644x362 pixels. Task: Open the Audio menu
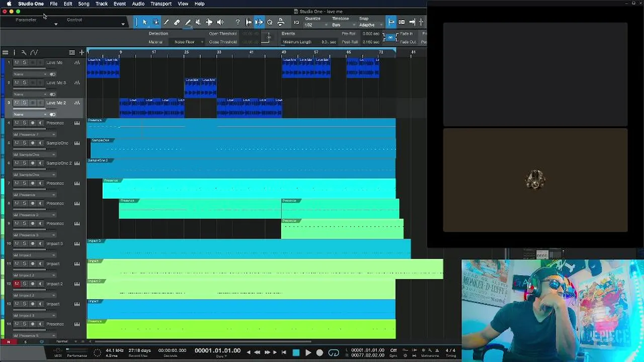(x=138, y=4)
